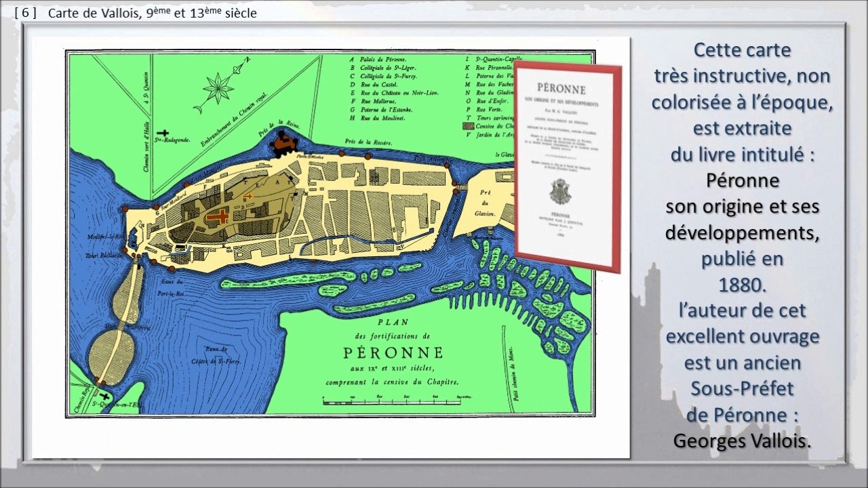Click 'PÉRONNE' heading on the book cover
This screenshot has height=488, width=868.
(x=561, y=88)
